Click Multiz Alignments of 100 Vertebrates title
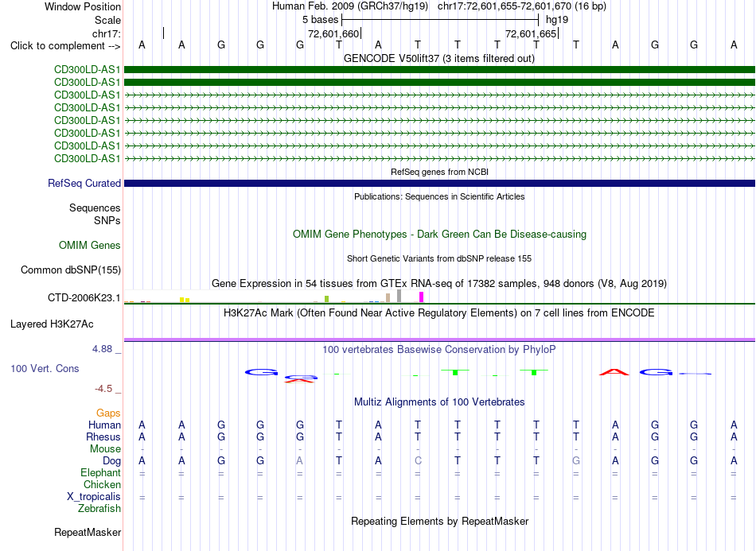Screen dimensions: 756x551 point(439,402)
